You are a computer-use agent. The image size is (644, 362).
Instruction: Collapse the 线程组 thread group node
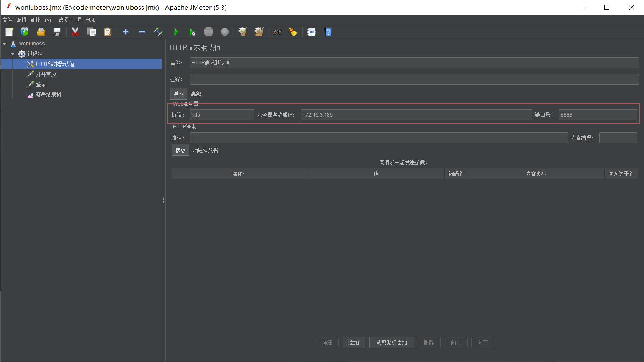[13, 54]
